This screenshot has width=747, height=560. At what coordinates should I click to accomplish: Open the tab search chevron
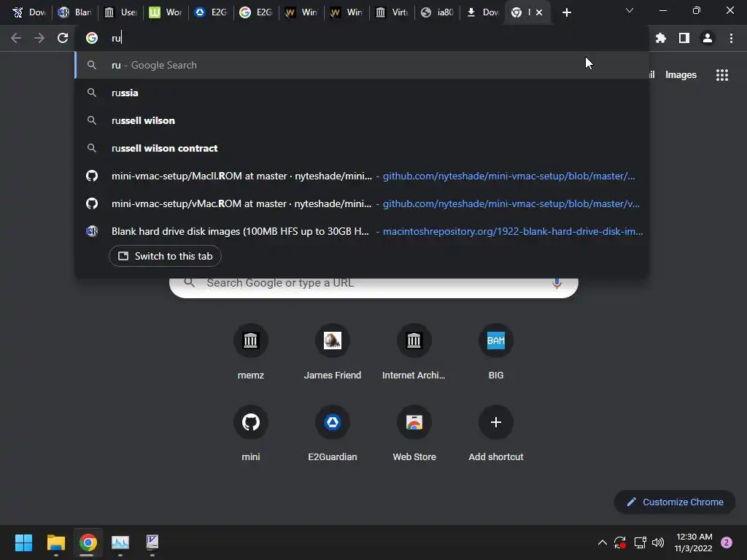630,10
